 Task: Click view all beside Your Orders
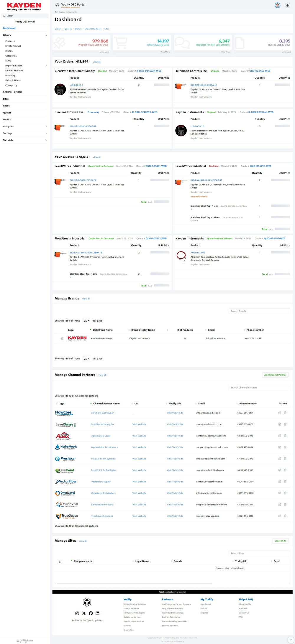pos(97,62)
